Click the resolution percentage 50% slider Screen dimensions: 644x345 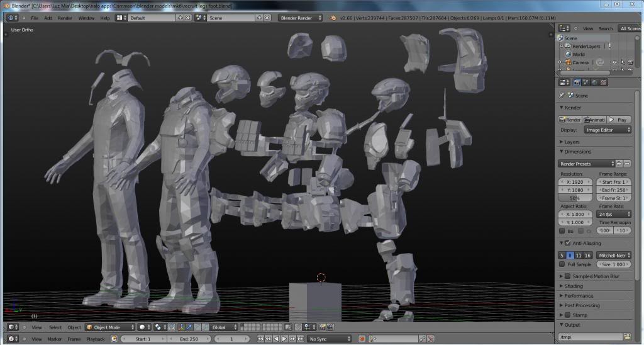(576, 198)
